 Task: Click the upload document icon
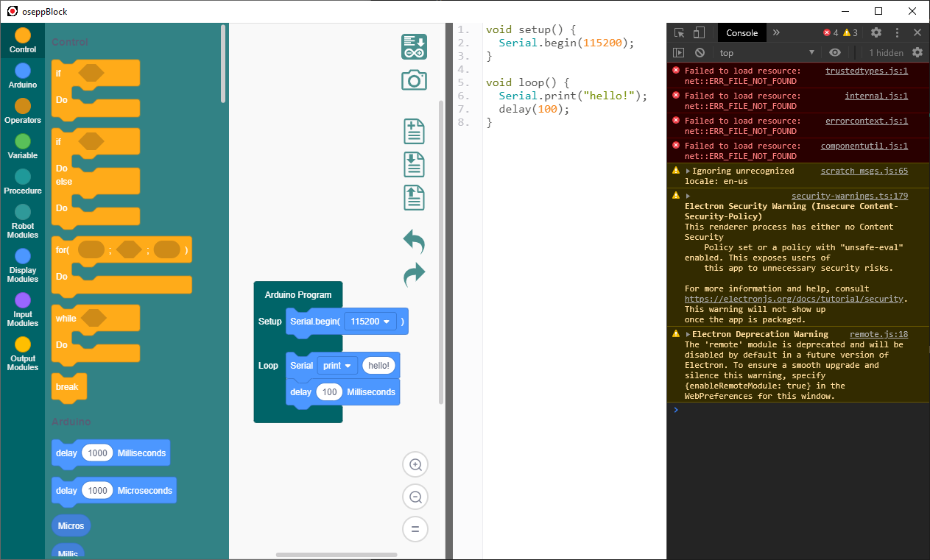[414, 197]
